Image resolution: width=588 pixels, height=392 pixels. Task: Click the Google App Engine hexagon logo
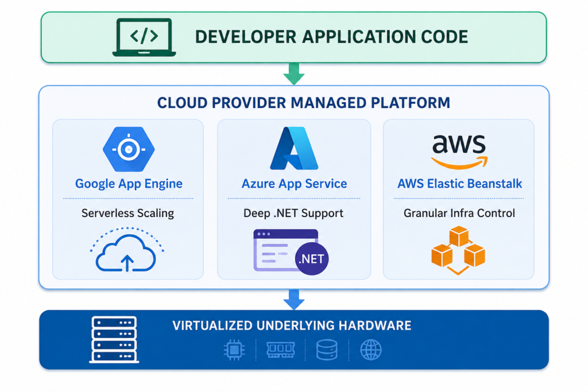pyautogui.click(x=129, y=149)
